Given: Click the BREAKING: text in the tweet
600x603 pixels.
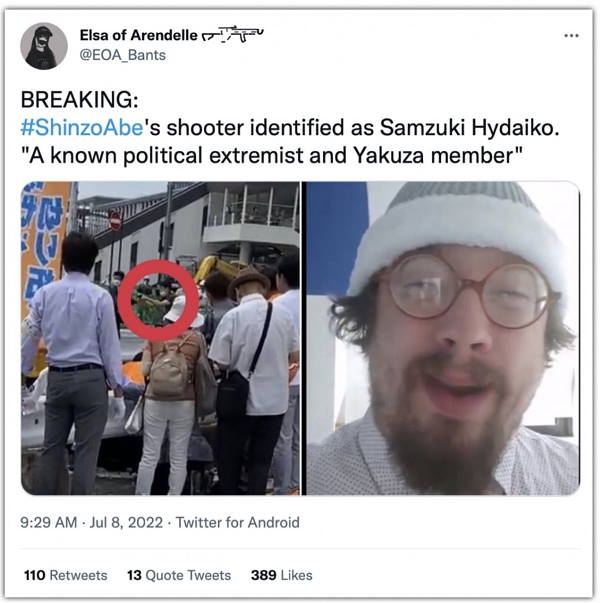Looking at the screenshot, I should 79,100.
